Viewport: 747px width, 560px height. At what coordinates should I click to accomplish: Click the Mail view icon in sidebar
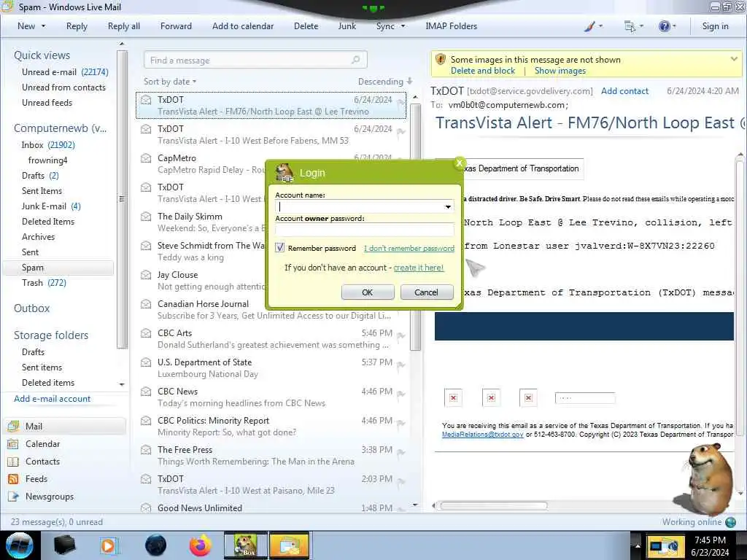[13, 426]
